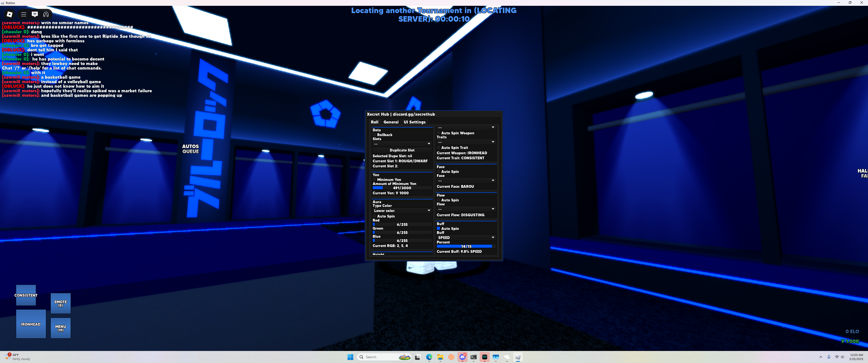Toggle the Minimum Yen checkbox
Viewport: 868px width, 363px height.
tap(374, 179)
